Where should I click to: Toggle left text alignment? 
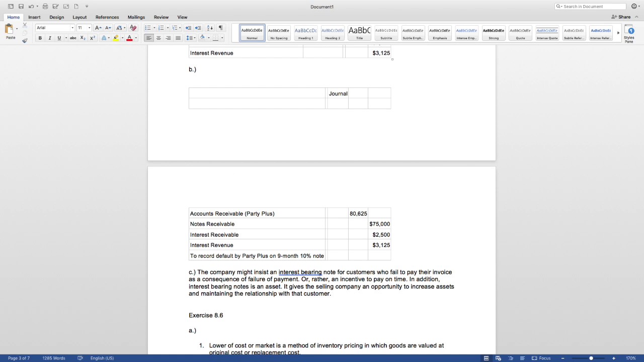[x=149, y=38]
